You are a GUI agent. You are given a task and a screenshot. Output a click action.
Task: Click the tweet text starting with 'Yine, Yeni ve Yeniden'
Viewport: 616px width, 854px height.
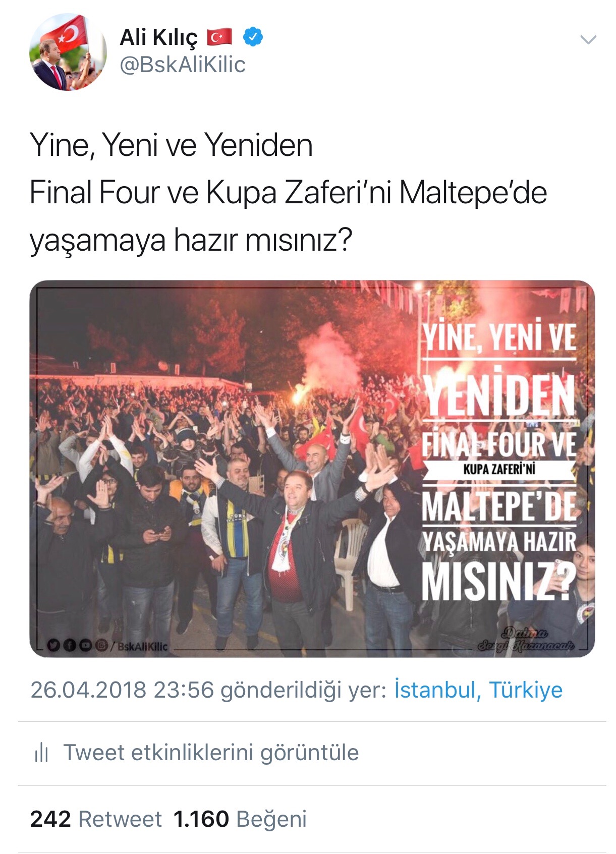(288, 193)
